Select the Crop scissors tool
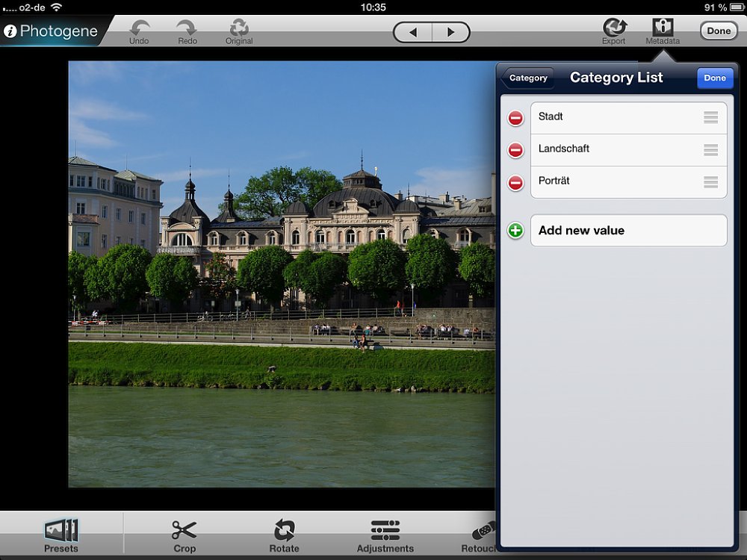 pos(184,532)
